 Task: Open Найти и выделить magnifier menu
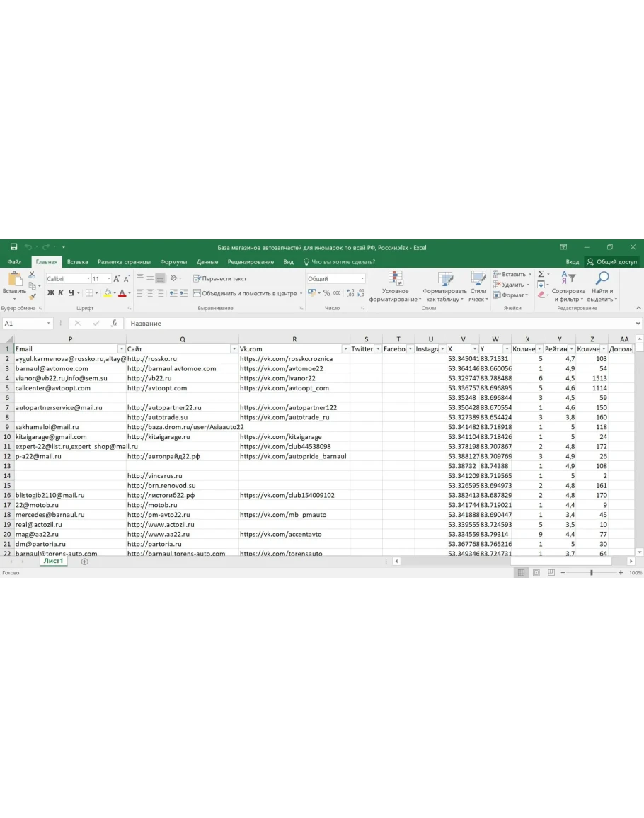point(602,286)
